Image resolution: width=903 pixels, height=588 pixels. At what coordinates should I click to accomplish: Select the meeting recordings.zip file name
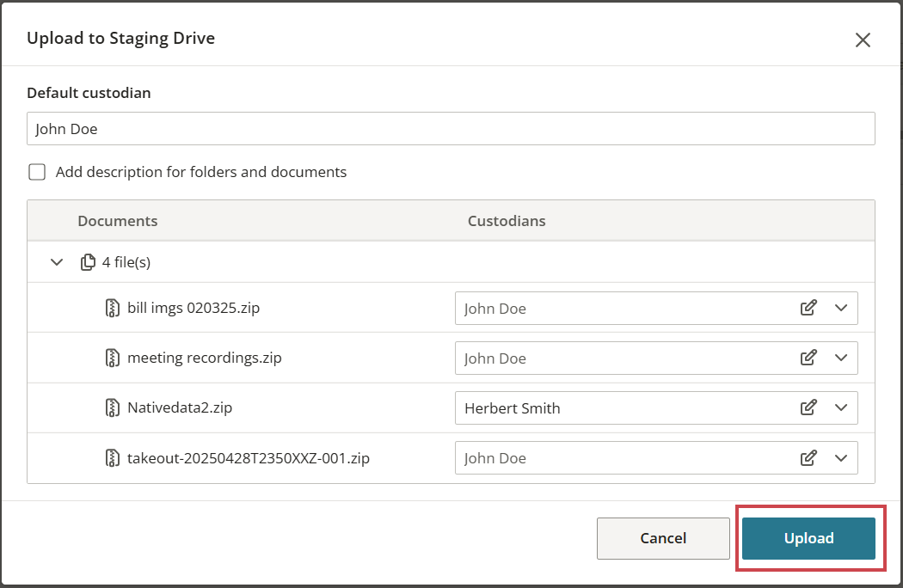205,358
